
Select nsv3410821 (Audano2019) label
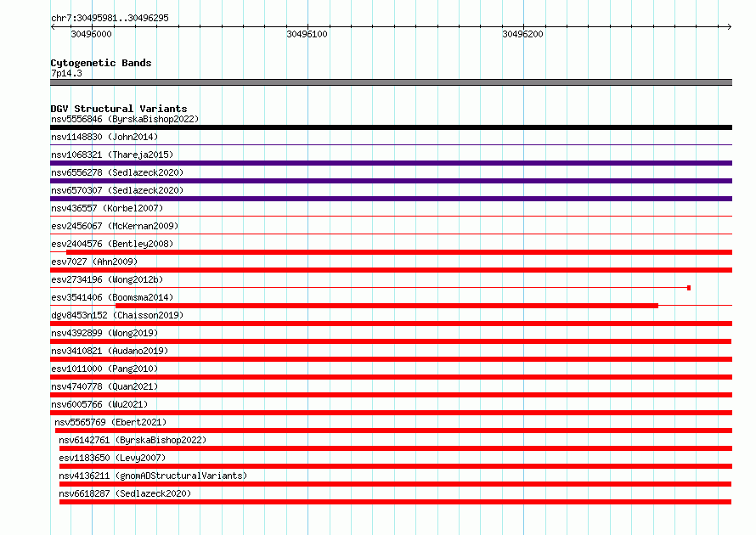pos(110,351)
